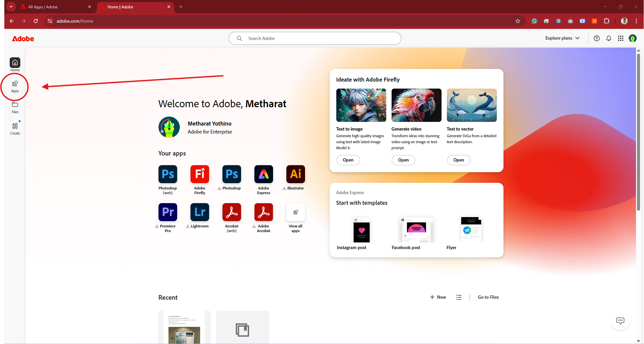Open the tab search dropdown arrow

click(x=11, y=7)
